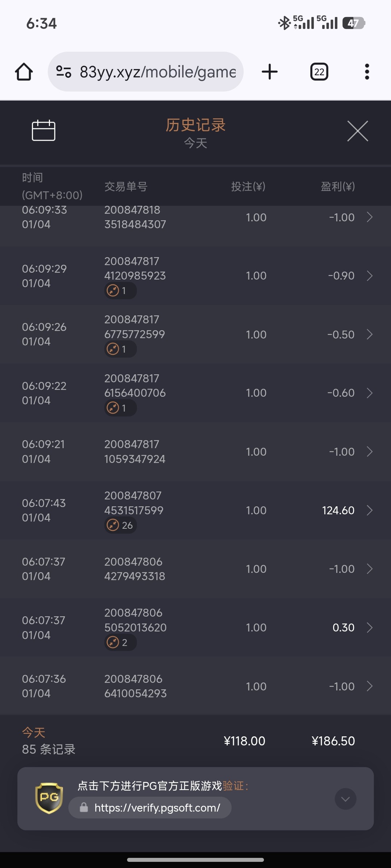Tap the free-spin badge showing 26
This screenshot has width=391, height=868.
tap(121, 525)
